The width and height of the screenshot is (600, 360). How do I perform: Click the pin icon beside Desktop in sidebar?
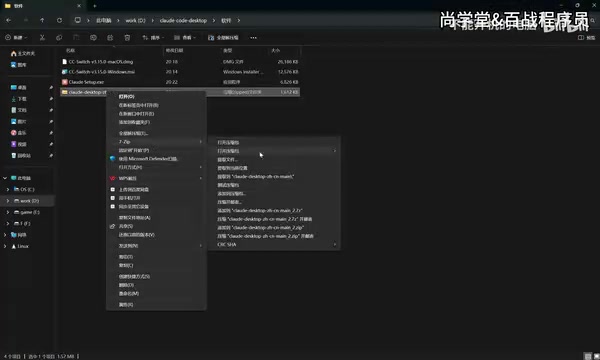click(x=51, y=88)
